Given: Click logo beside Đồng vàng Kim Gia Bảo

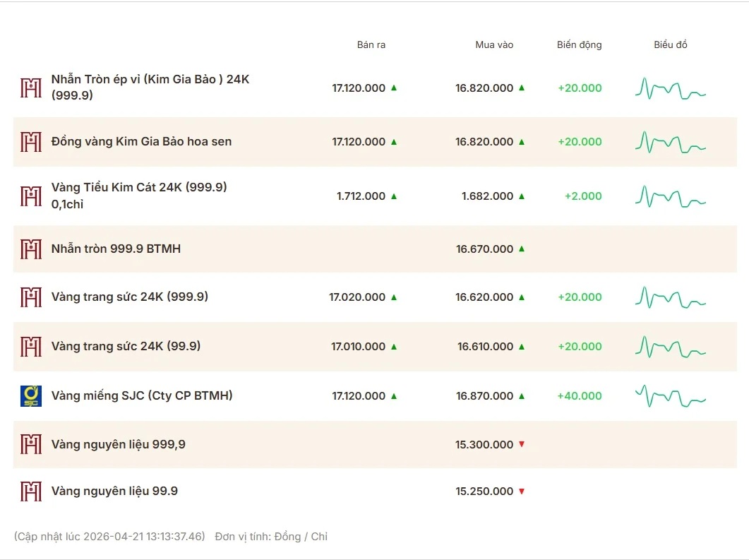Looking at the screenshot, I should [x=31, y=142].
